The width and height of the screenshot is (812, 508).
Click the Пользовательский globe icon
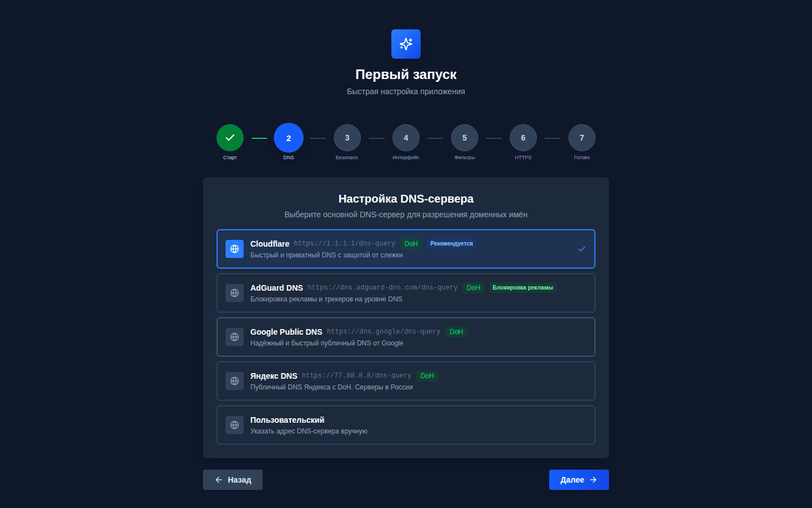235,425
